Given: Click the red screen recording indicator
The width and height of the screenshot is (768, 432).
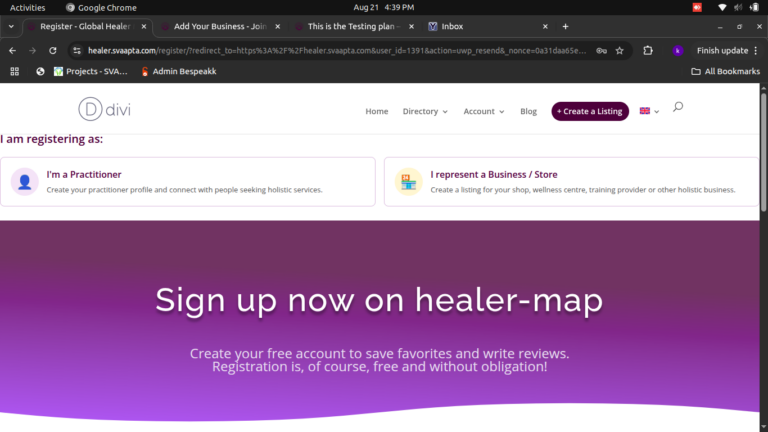Looking at the screenshot, I should (697, 7).
